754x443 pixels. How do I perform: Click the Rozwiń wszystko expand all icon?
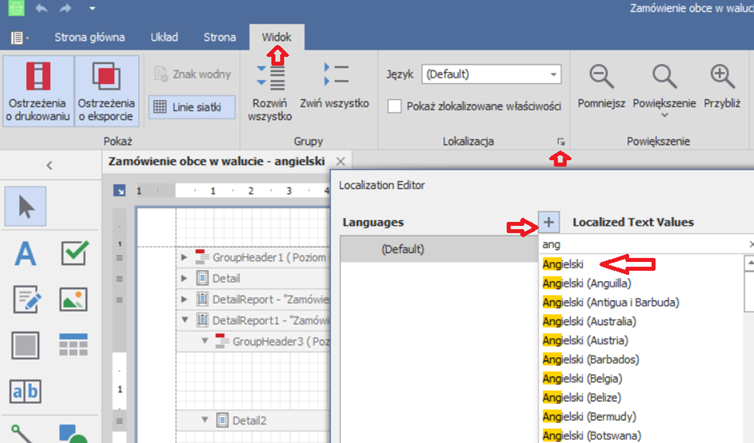270,77
